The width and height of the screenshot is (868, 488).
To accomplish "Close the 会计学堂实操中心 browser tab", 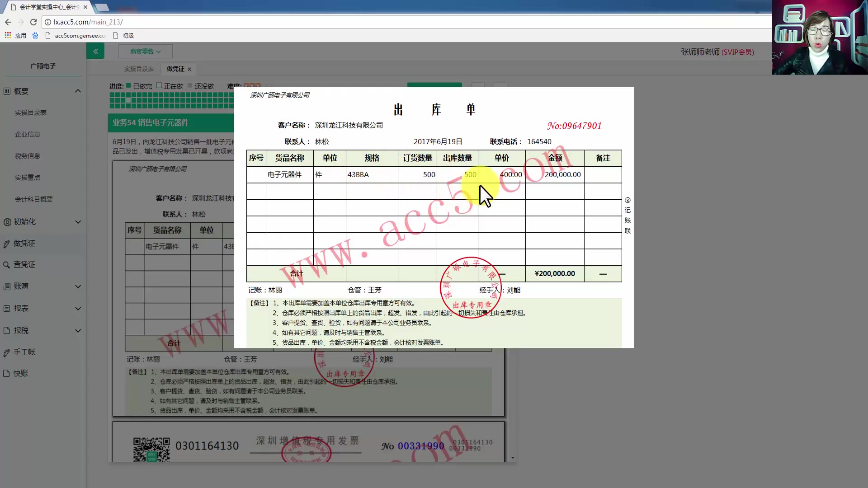I will (85, 7).
